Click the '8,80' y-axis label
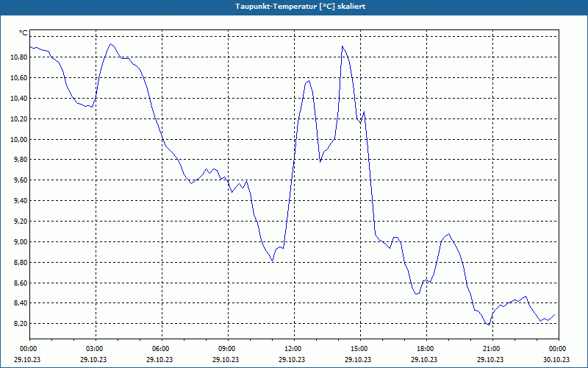This screenshot has width=588, height=368. [21, 263]
